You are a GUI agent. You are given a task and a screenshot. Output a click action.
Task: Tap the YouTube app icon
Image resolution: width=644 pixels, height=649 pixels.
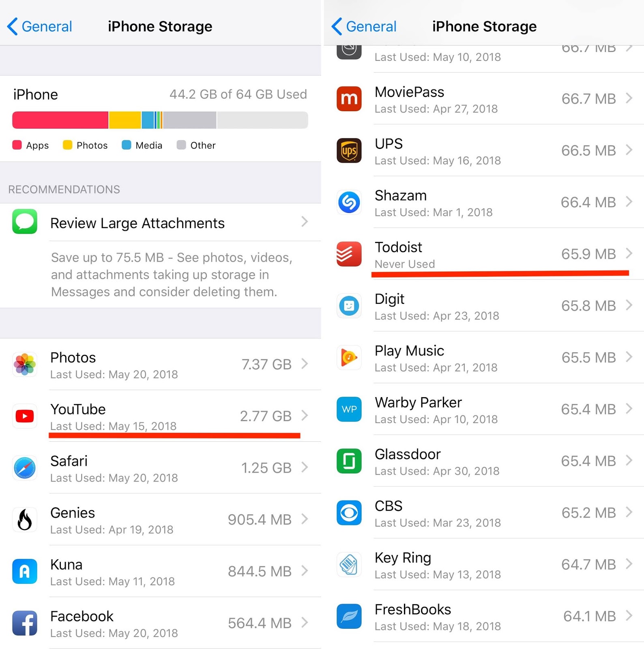click(25, 416)
